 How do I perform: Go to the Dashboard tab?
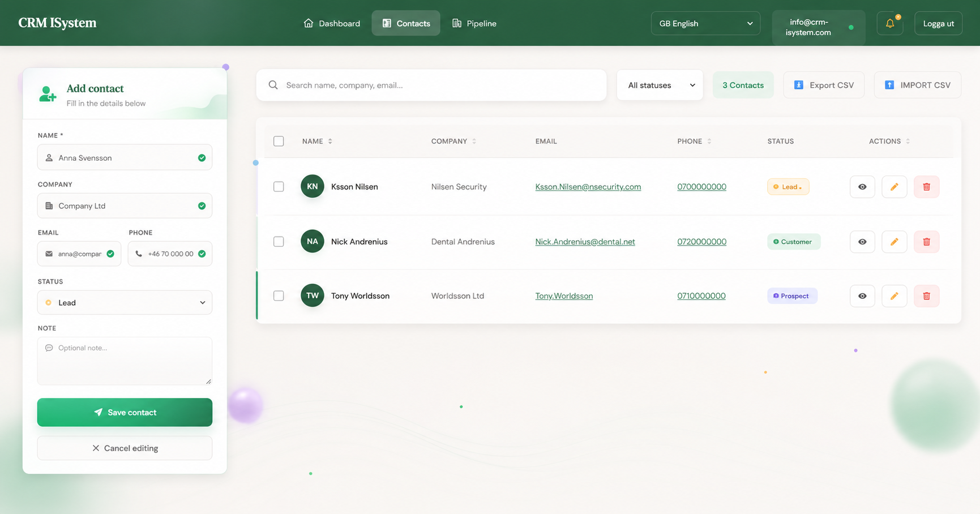pos(332,23)
